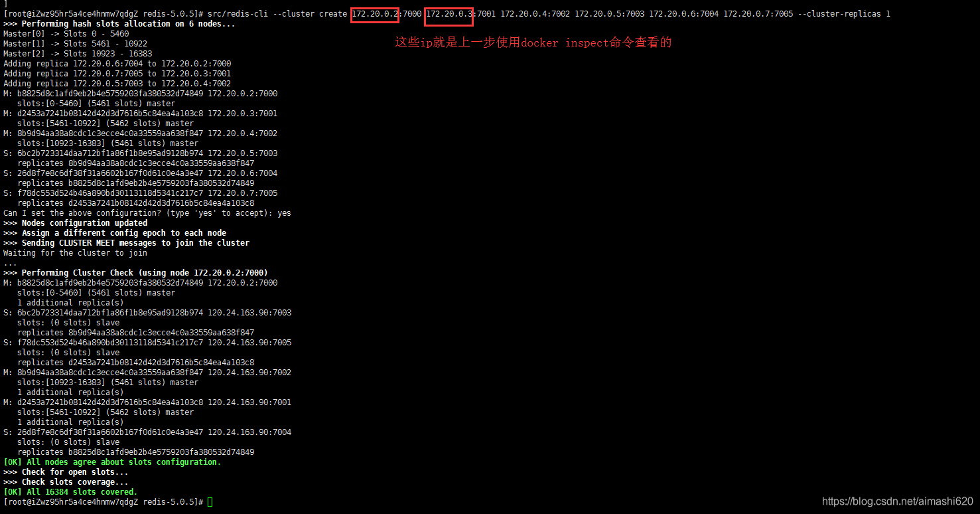The width and height of the screenshot is (980, 514).
Task: Select the 'Performing hash slots allocation on 6 nodes' line
Action: 119,24
